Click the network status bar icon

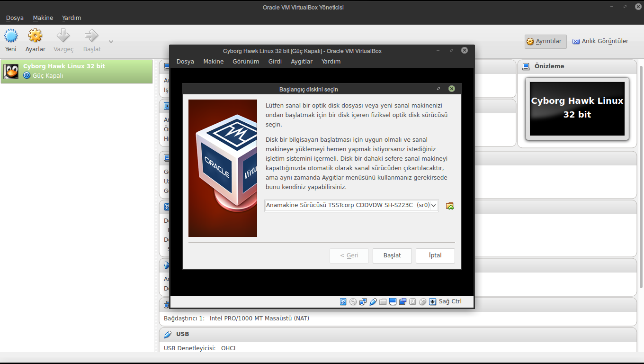363,301
